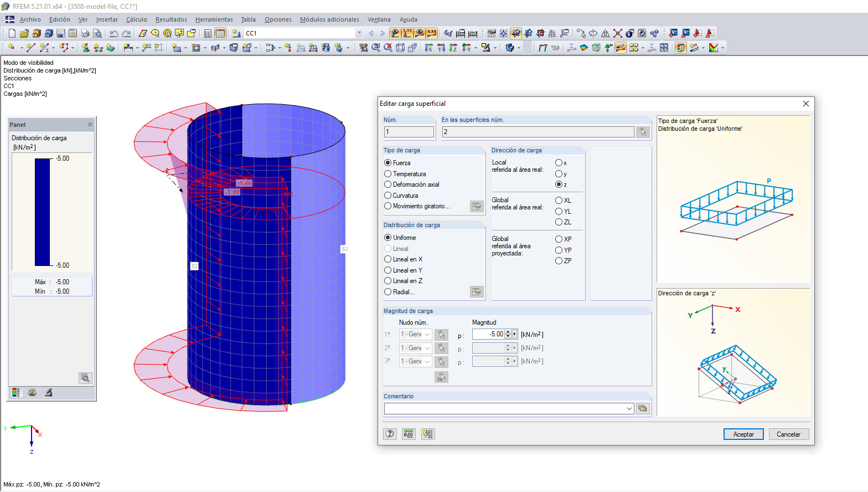Open the Ventana menu
The width and height of the screenshot is (868, 492).
tap(379, 19)
